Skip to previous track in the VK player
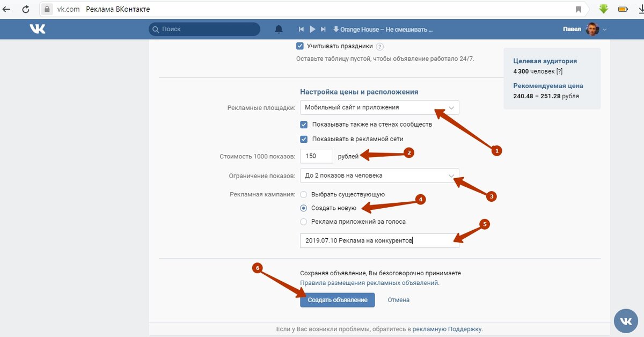The width and height of the screenshot is (644, 337). click(302, 29)
